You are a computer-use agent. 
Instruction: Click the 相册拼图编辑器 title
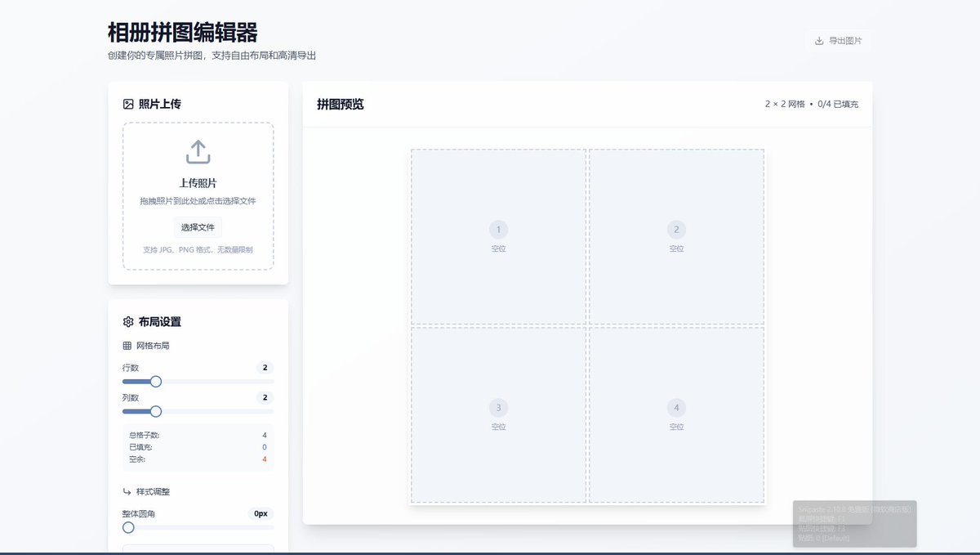pos(183,33)
